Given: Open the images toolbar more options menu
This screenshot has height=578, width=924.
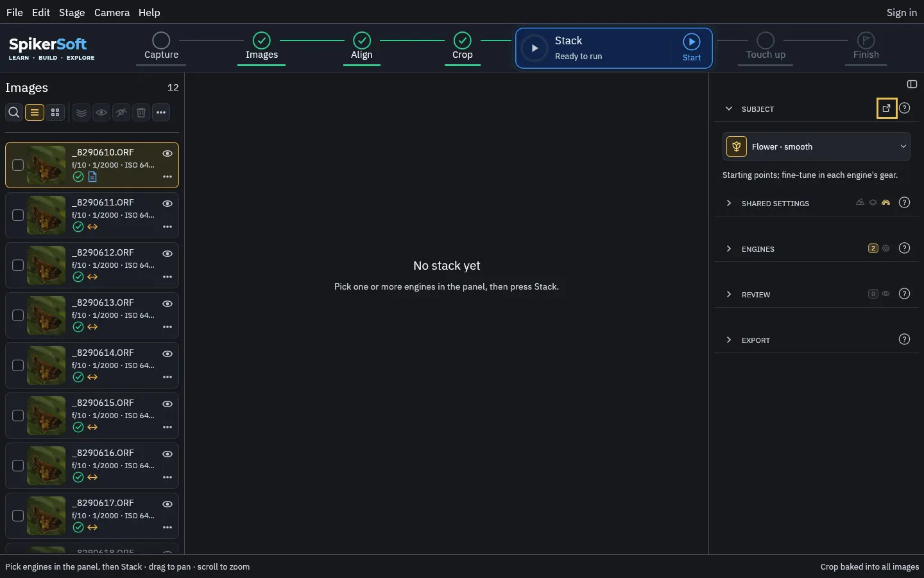Looking at the screenshot, I should [161, 112].
